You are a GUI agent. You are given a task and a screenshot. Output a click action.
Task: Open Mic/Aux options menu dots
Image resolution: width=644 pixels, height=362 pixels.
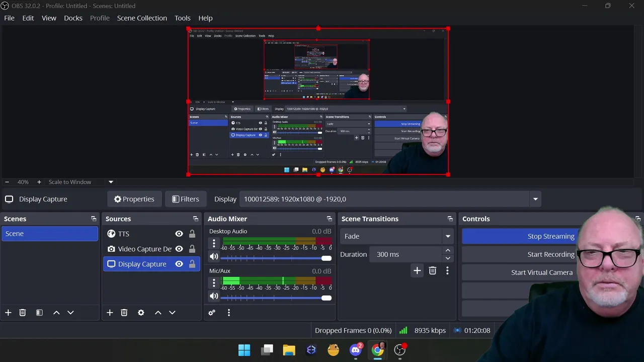pos(214,283)
